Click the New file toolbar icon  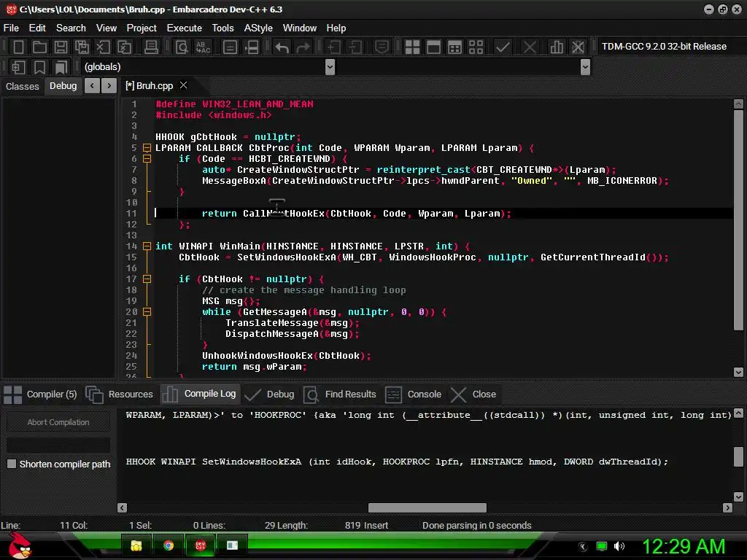[18, 47]
